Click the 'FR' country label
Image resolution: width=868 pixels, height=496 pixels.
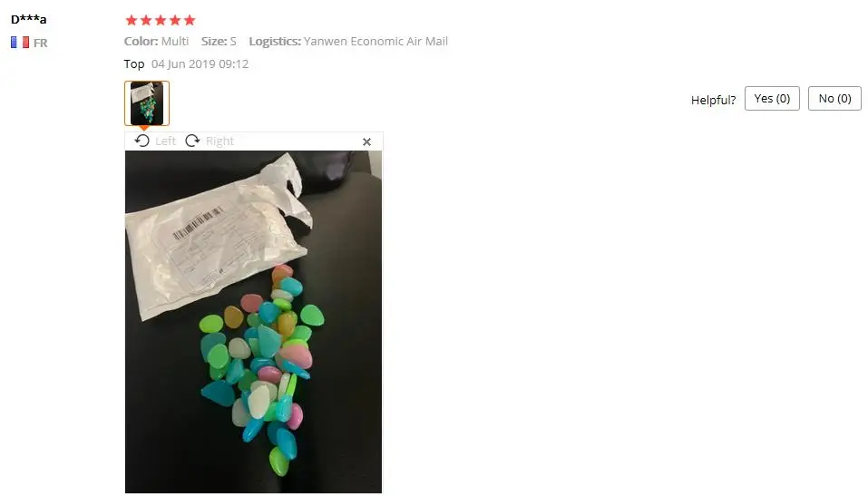tap(41, 43)
